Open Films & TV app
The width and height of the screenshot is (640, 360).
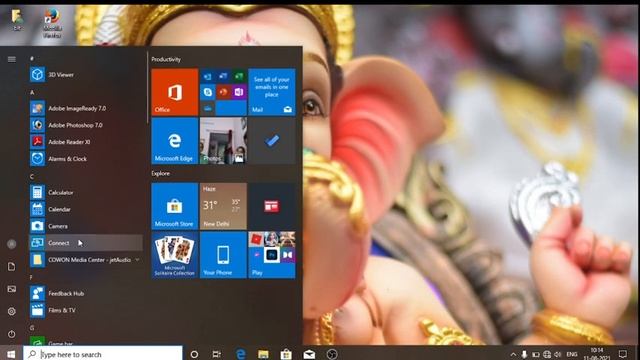(86, 310)
